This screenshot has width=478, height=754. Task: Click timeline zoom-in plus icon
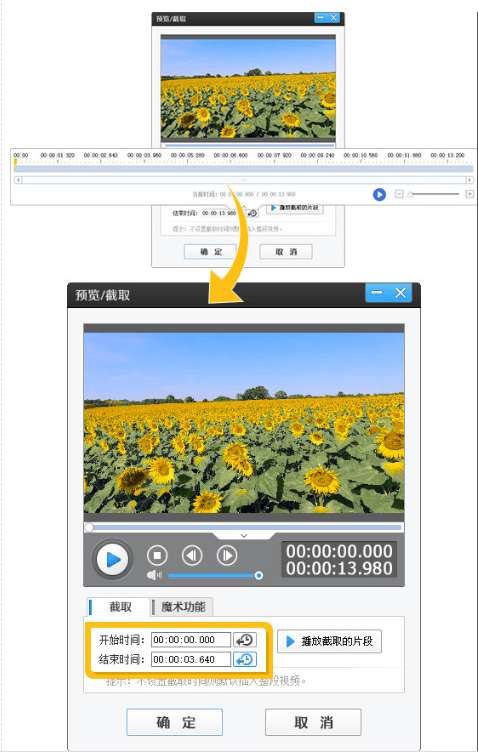click(469, 194)
